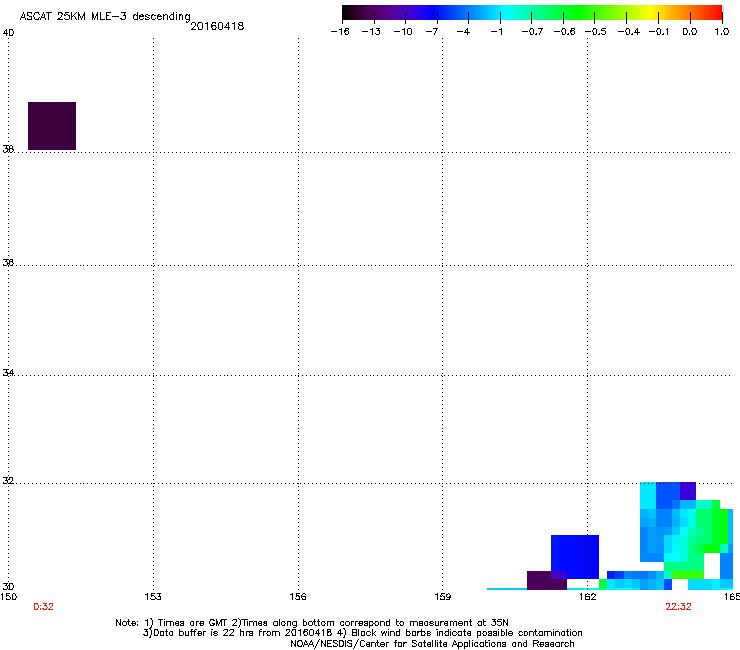The image size is (740, 650).
Task: Click the date label "20160418" under the title
Action: click(217, 26)
